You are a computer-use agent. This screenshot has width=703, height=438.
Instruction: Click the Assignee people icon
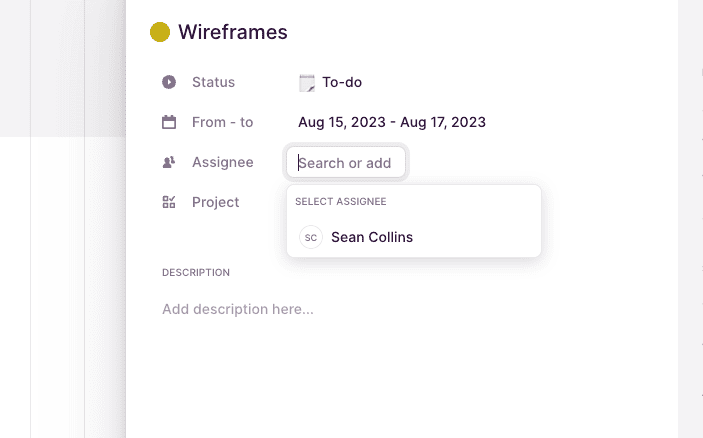169,162
